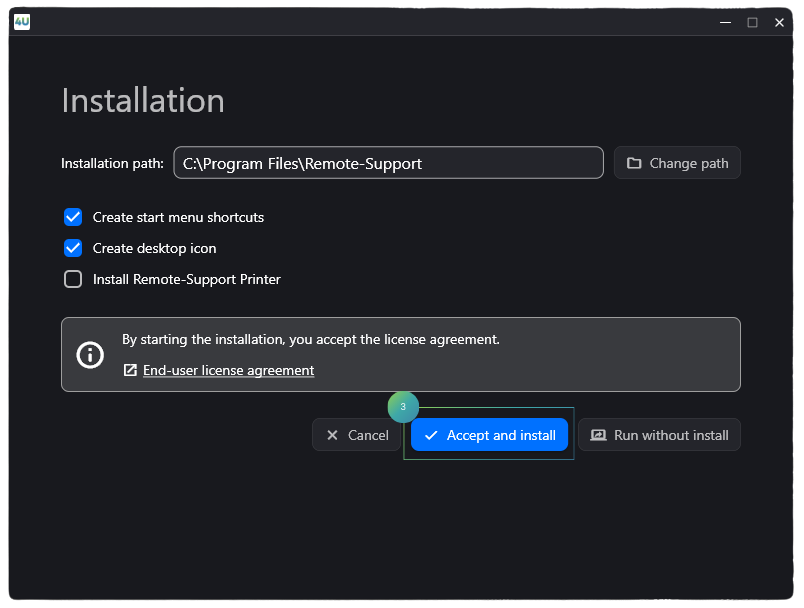This screenshot has width=804, height=608.
Task: Click the external-link icon beside license agreement
Action: click(x=130, y=371)
